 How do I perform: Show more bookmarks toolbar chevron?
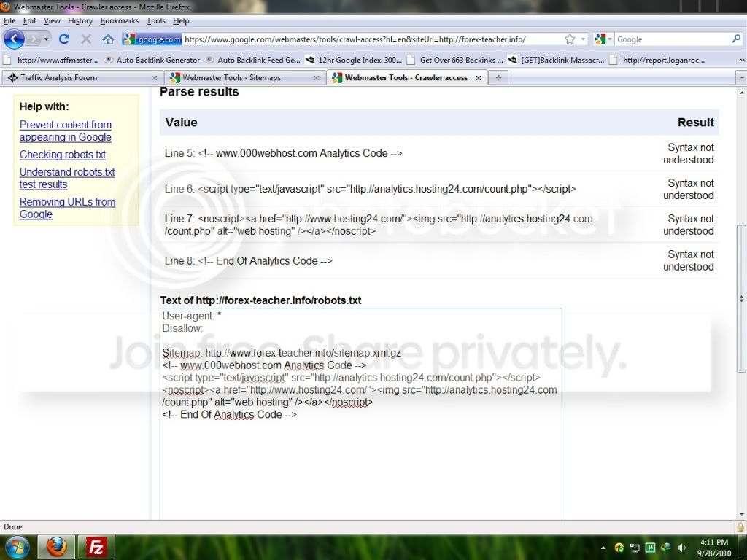[741, 60]
